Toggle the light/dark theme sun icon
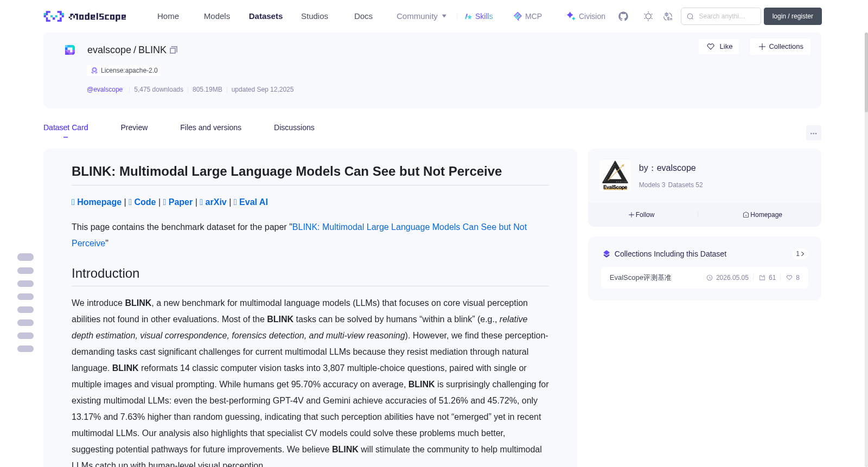This screenshot has height=467, width=868. coord(648,16)
